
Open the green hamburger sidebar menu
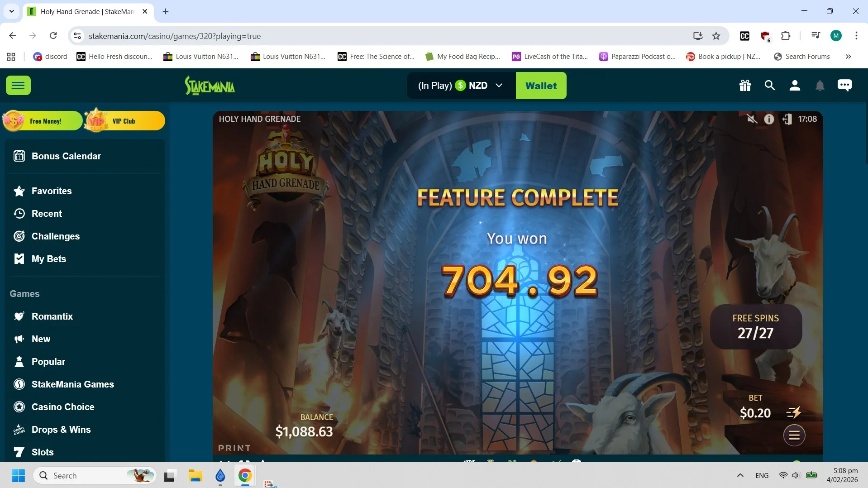[18, 86]
